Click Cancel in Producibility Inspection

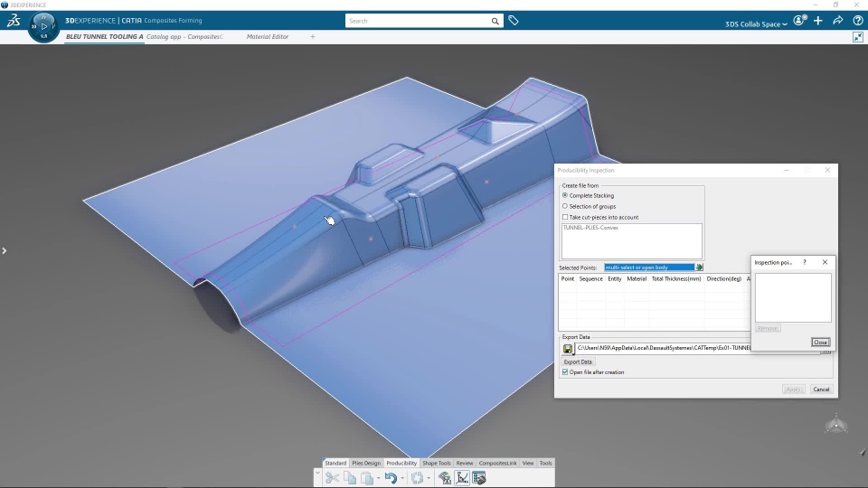click(821, 389)
